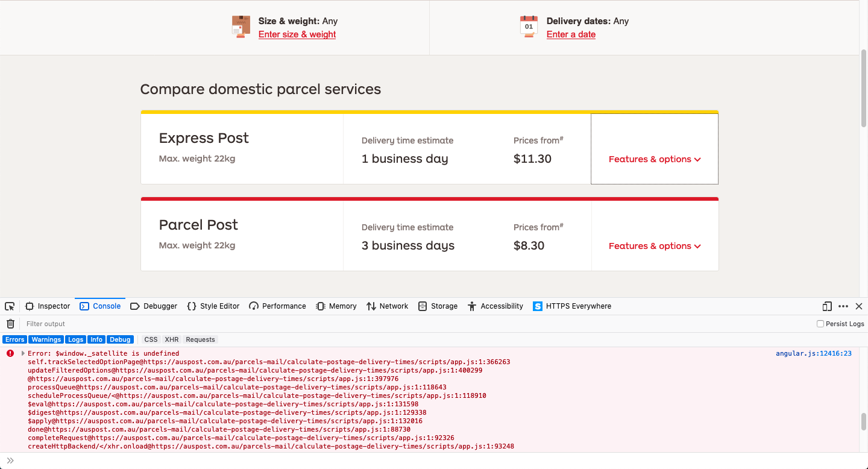
Task: Toggle the Persist Logs checkbox
Action: [820, 324]
